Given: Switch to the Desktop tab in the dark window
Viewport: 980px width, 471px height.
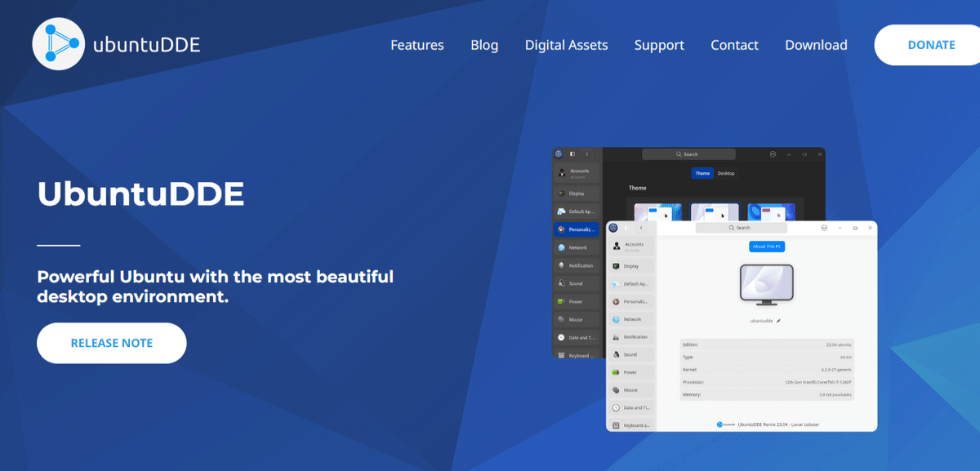Looking at the screenshot, I should [726, 173].
